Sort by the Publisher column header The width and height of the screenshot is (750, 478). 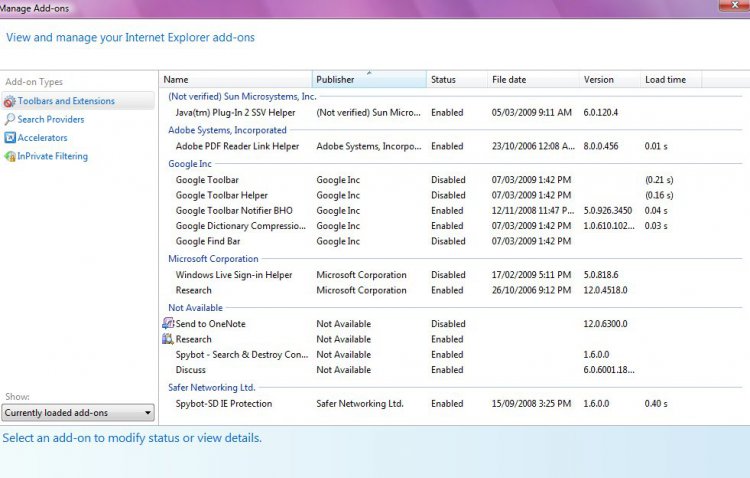369,79
